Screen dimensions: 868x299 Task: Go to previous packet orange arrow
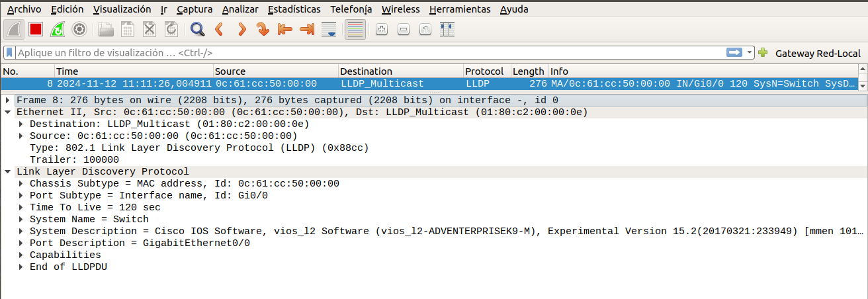point(219,29)
